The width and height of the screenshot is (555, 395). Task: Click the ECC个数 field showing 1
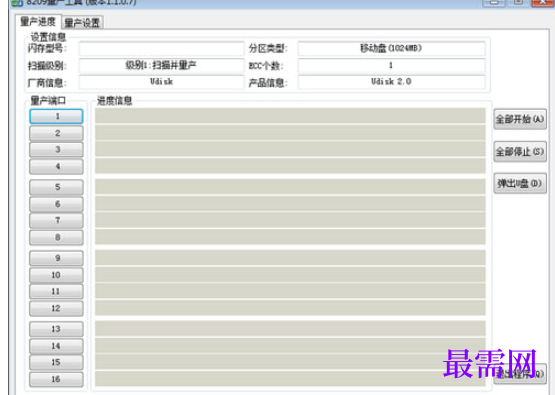click(x=391, y=65)
